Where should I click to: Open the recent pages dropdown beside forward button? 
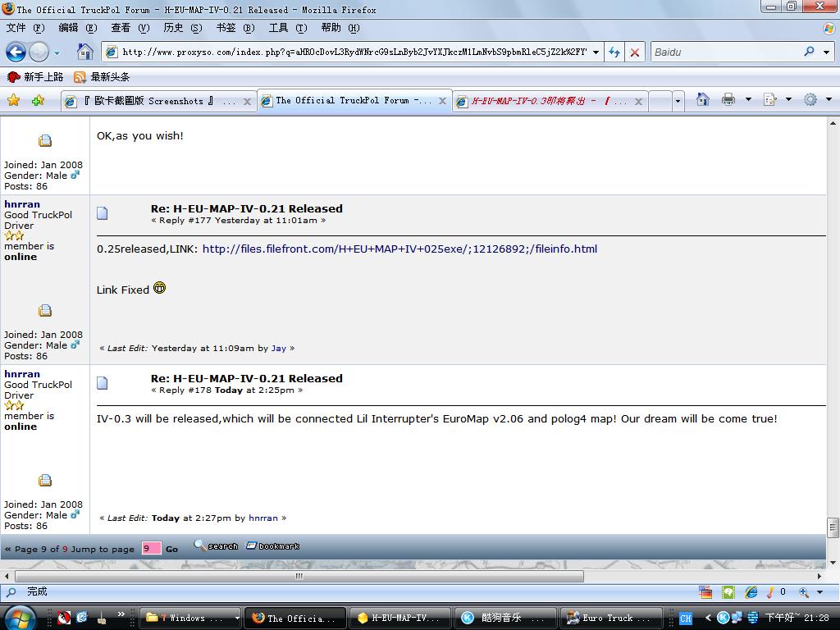tap(57, 52)
